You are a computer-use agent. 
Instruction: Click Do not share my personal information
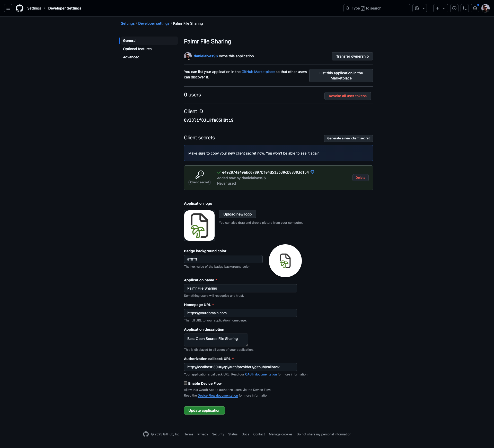[324, 434]
